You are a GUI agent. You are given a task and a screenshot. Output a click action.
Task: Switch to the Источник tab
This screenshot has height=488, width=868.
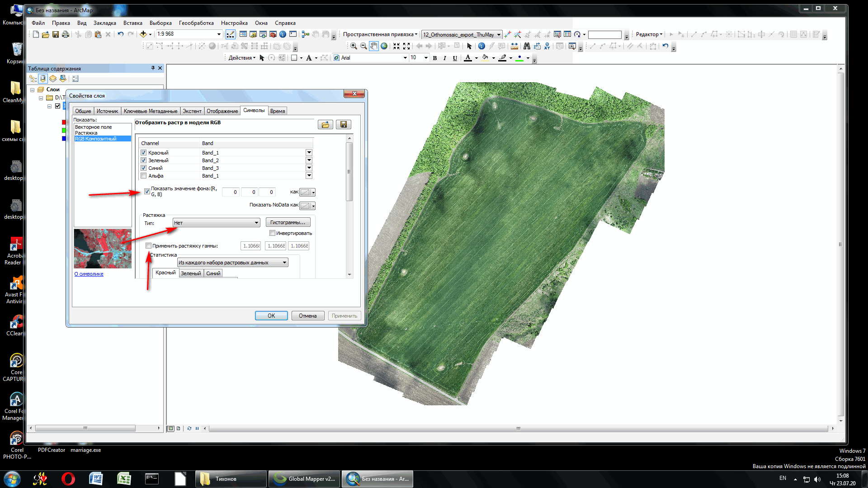(x=107, y=111)
